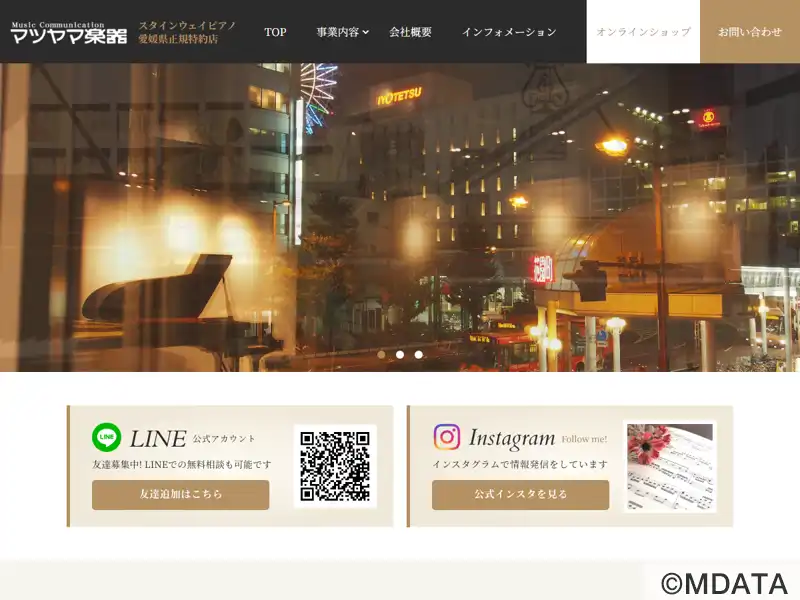
Task: Go to the インフォメーション menu item
Action: 509,32
